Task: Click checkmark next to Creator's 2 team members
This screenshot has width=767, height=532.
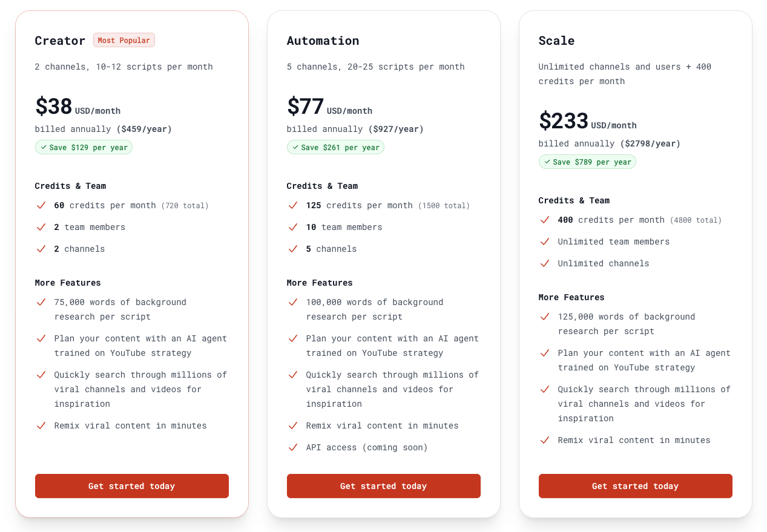Action: tap(41, 228)
